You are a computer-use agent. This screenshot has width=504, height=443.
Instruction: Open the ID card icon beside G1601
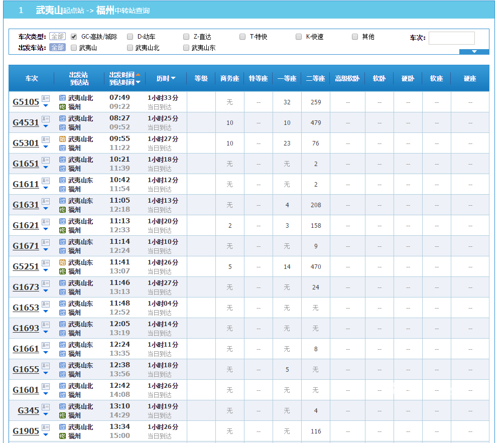pyautogui.click(x=46, y=386)
